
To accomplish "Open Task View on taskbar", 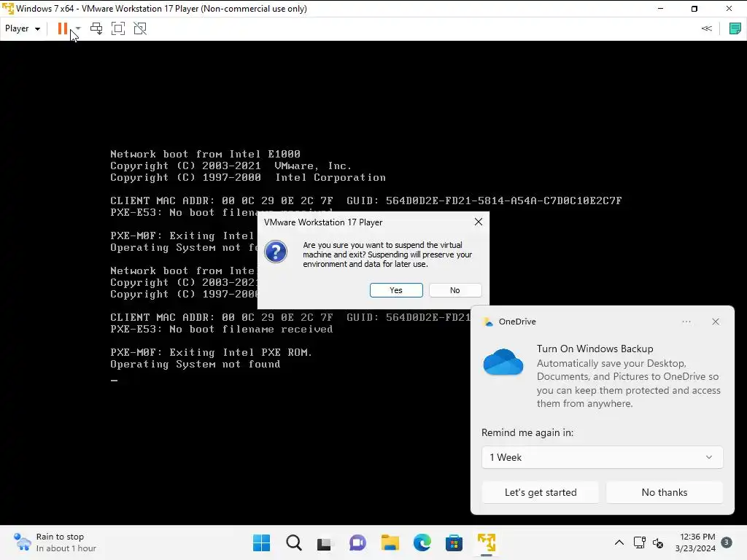I will click(325, 542).
